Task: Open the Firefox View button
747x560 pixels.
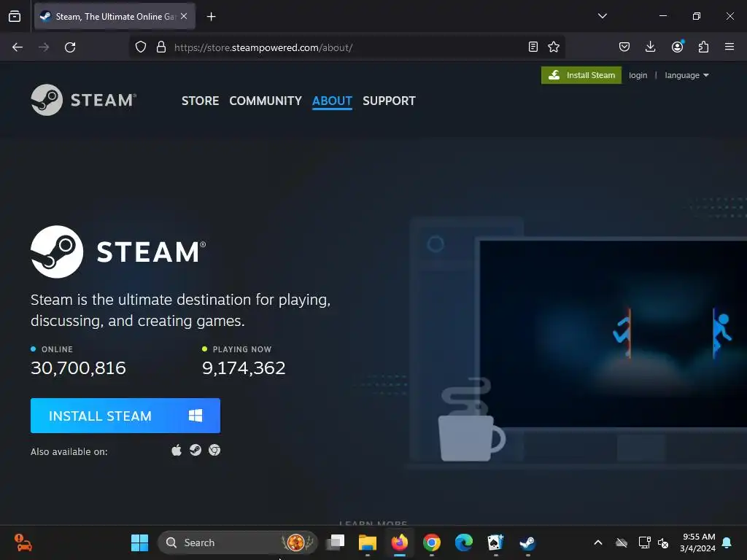Action: coord(15,16)
